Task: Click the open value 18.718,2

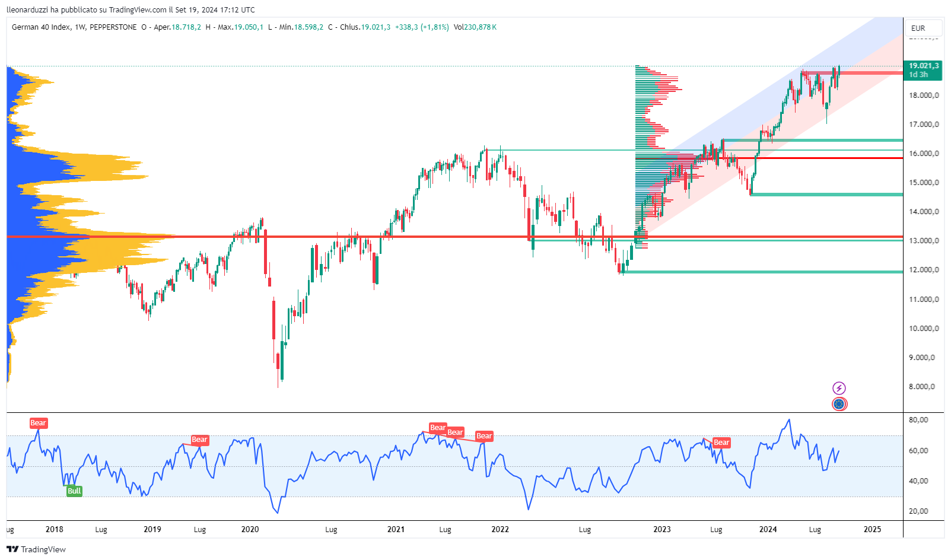Action: point(186,27)
